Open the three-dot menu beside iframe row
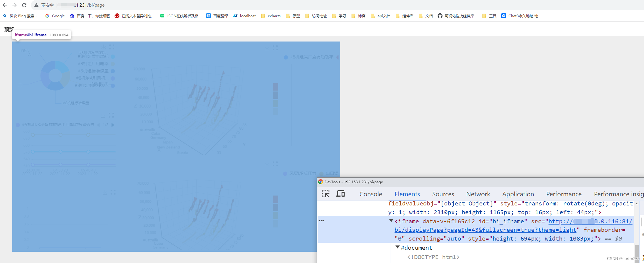The height and width of the screenshot is (263, 644). pyautogui.click(x=321, y=221)
